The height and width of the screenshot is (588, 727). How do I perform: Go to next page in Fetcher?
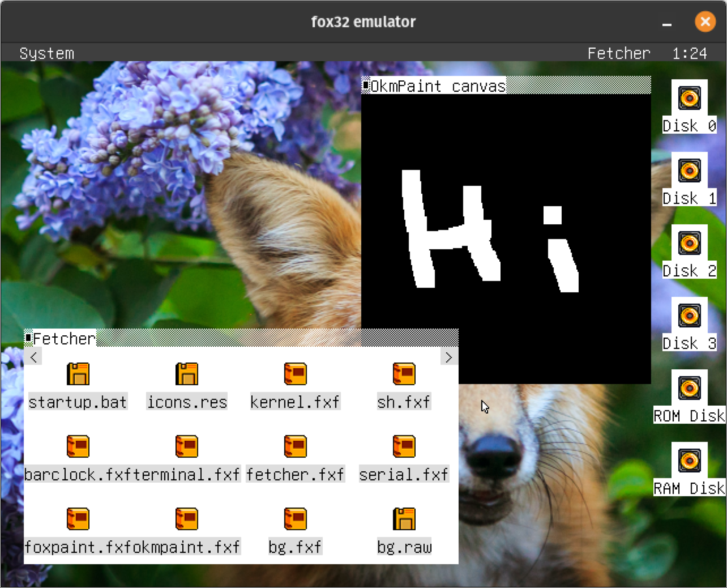pyautogui.click(x=449, y=357)
